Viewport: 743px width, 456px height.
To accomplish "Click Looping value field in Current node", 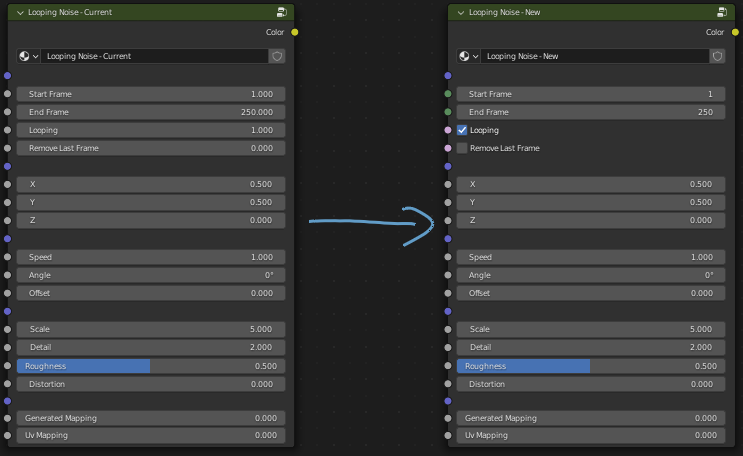I will [151, 130].
